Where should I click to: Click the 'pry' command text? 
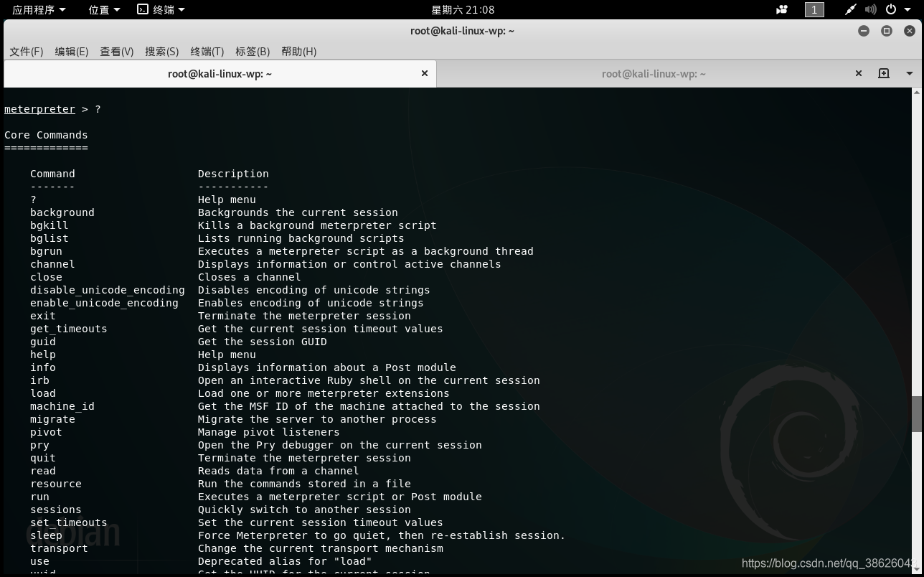click(39, 445)
